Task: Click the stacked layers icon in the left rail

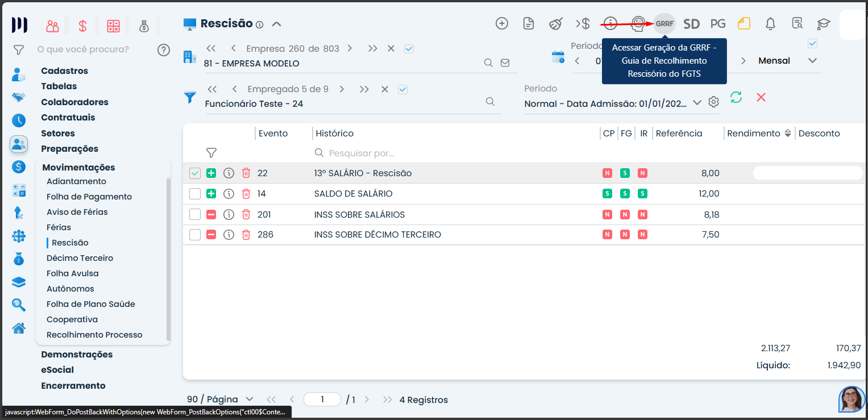Action: [19, 282]
